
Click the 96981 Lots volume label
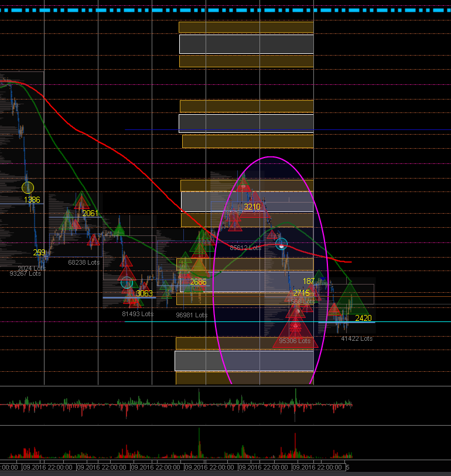[192, 315]
